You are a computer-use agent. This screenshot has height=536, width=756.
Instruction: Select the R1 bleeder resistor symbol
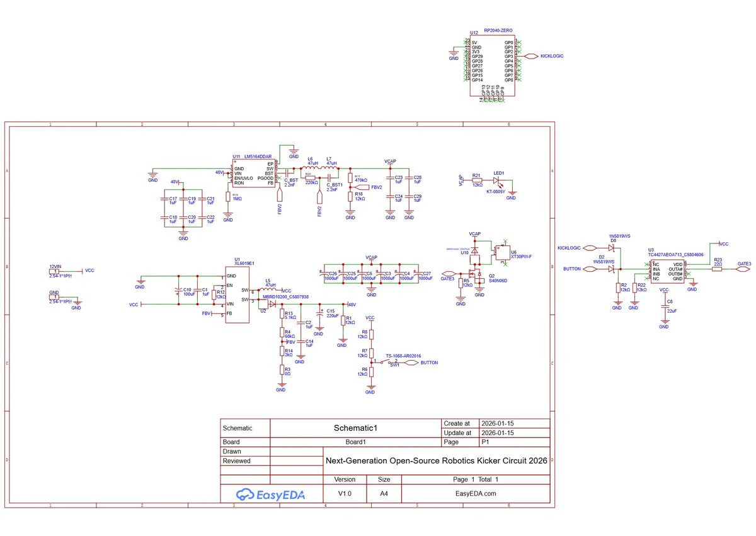click(x=342, y=322)
